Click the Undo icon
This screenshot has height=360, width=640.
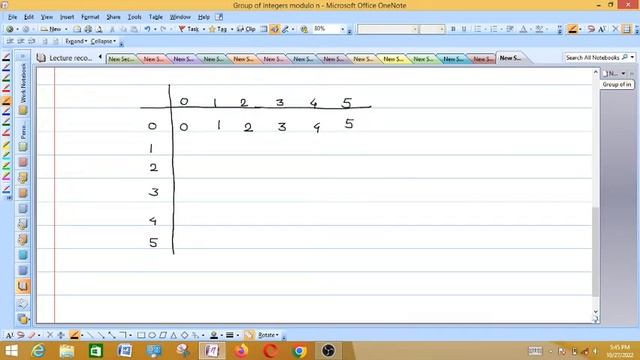point(147,29)
